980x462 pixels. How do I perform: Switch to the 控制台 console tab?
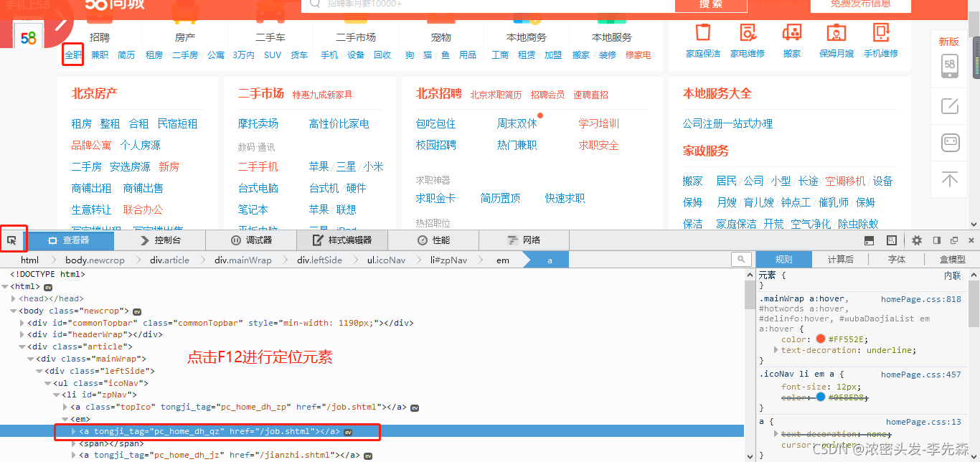[x=161, y=240]
